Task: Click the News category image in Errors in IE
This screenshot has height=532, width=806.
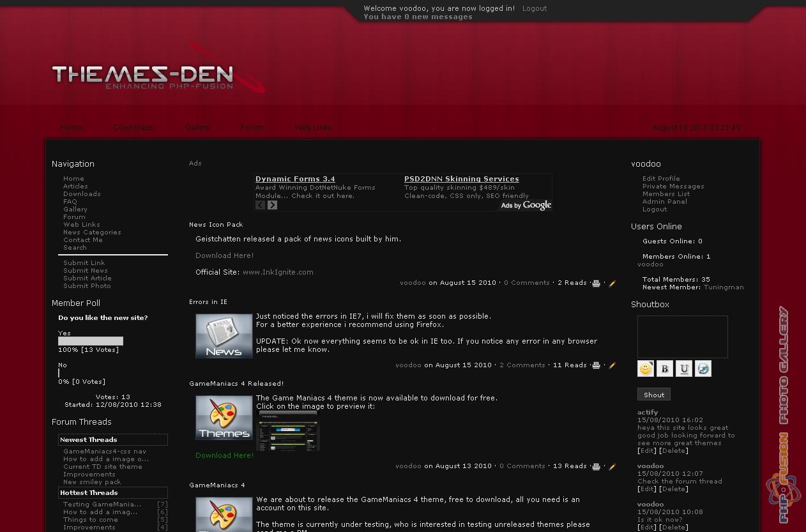Action: pos(224,336)
